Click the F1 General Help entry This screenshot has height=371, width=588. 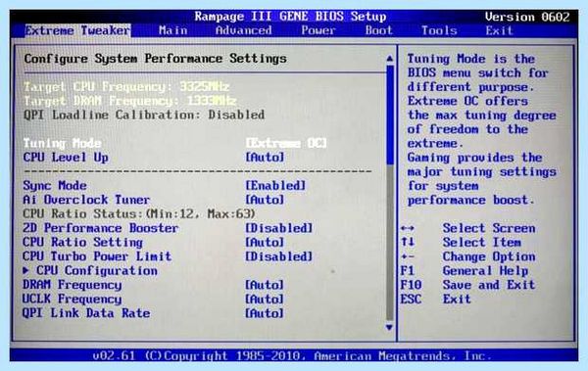tap(465, 270)
